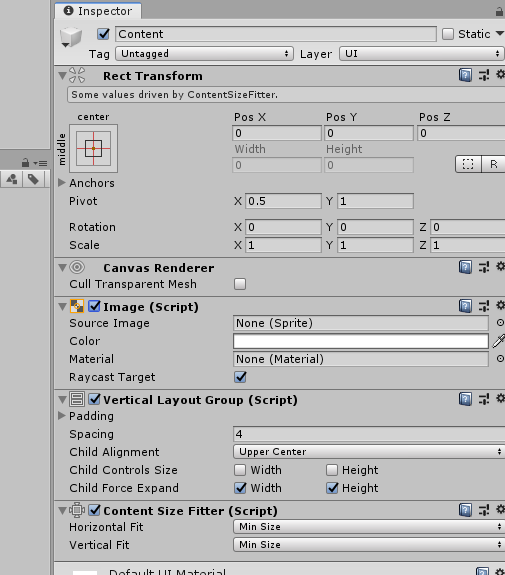Enable Cull Transparent Mesh checkbox
The image size is (505, 575).
pos(240,284)
